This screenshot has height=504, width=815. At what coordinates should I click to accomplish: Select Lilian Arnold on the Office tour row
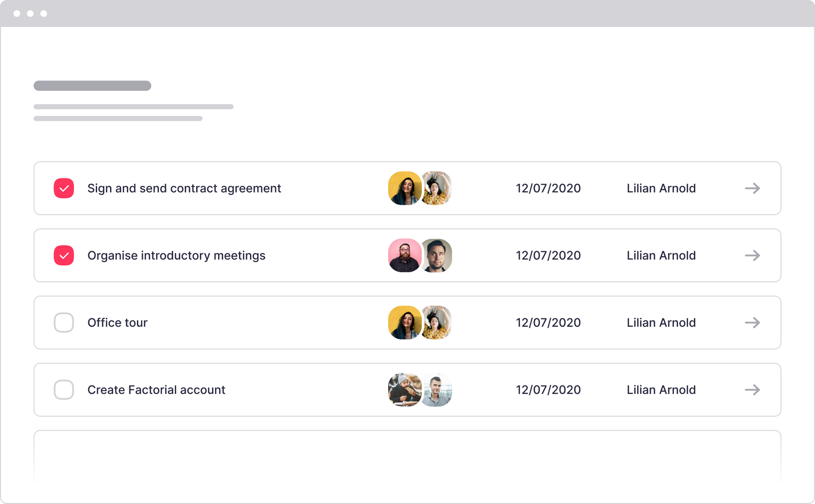coord(661,322)
